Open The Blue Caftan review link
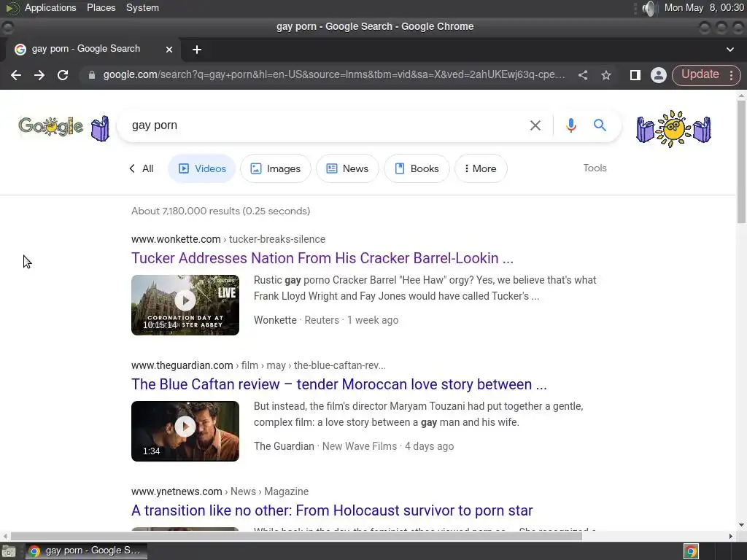Screen dimensions: 747x560 pyautogui.click(x=339, y=384)
